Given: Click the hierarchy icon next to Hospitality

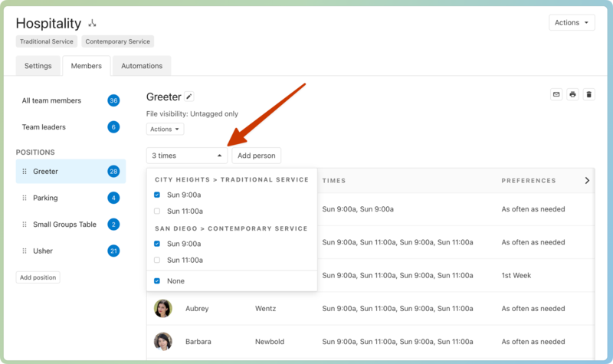Looking at the screenshot, I should [x=93, y=24].
